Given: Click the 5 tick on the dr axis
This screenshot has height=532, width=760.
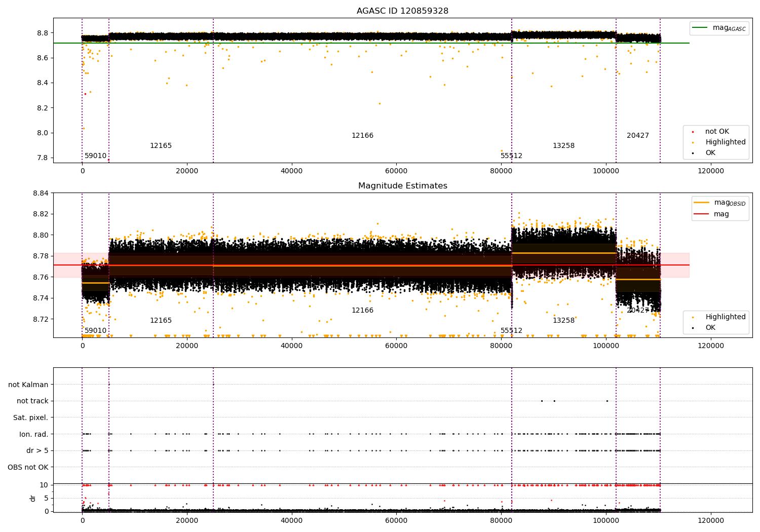Looking at the screenshot, I should pos(47,499).
